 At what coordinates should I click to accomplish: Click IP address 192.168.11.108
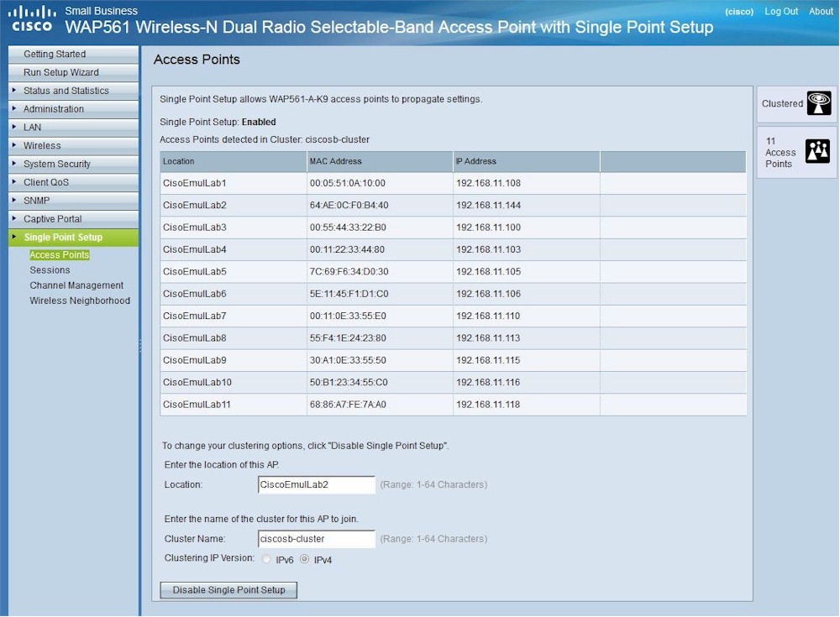[x=488, y=183]
